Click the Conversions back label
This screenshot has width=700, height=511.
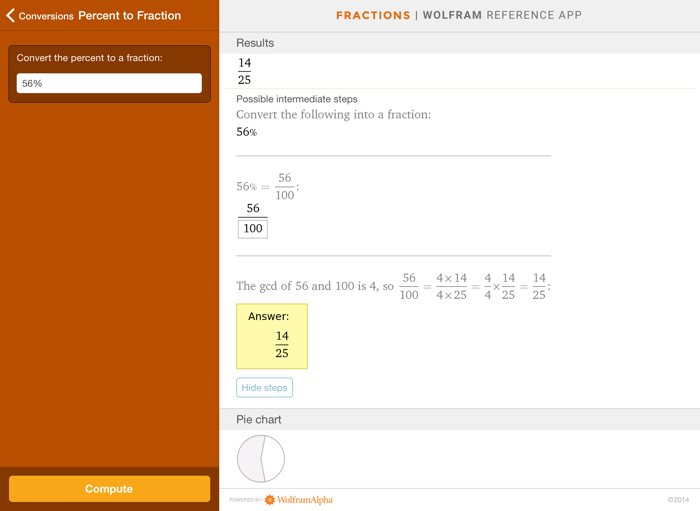46,16
